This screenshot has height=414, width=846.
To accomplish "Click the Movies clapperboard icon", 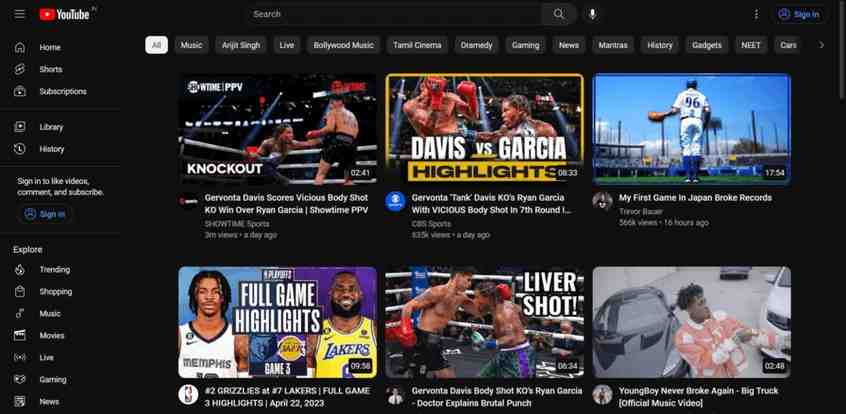I will tap(20, 335).
